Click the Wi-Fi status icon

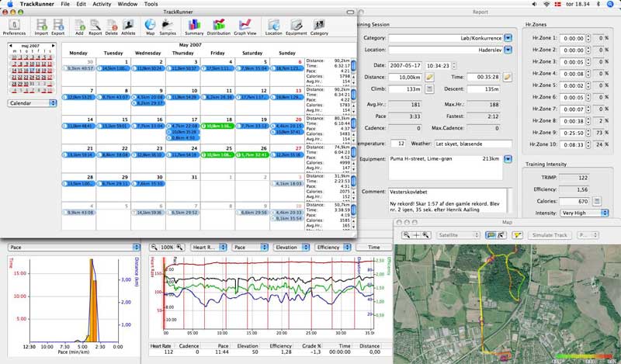coord(547,4)
